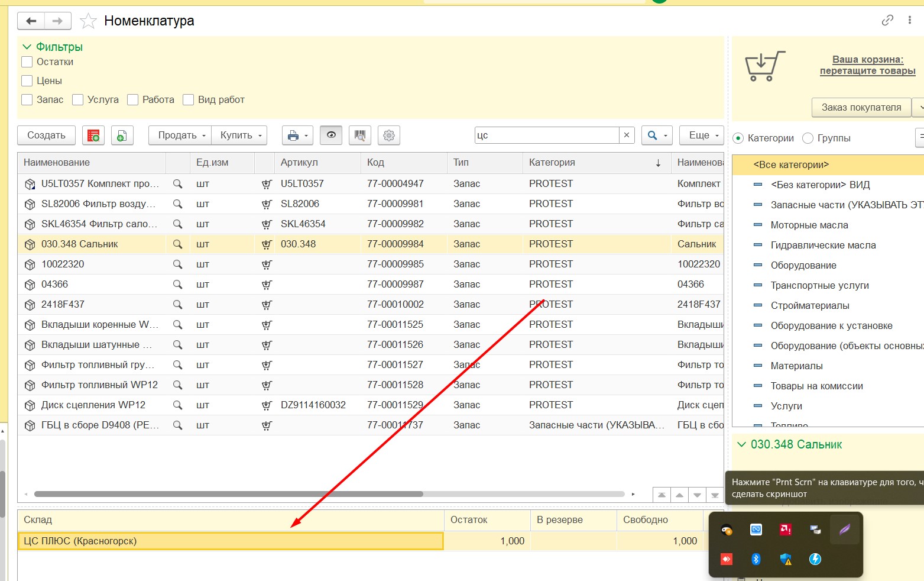The image size is (924, 581).
Task: Click magnifier icon in 030.348 Сальник row
Action: click(x=177, y=244)
